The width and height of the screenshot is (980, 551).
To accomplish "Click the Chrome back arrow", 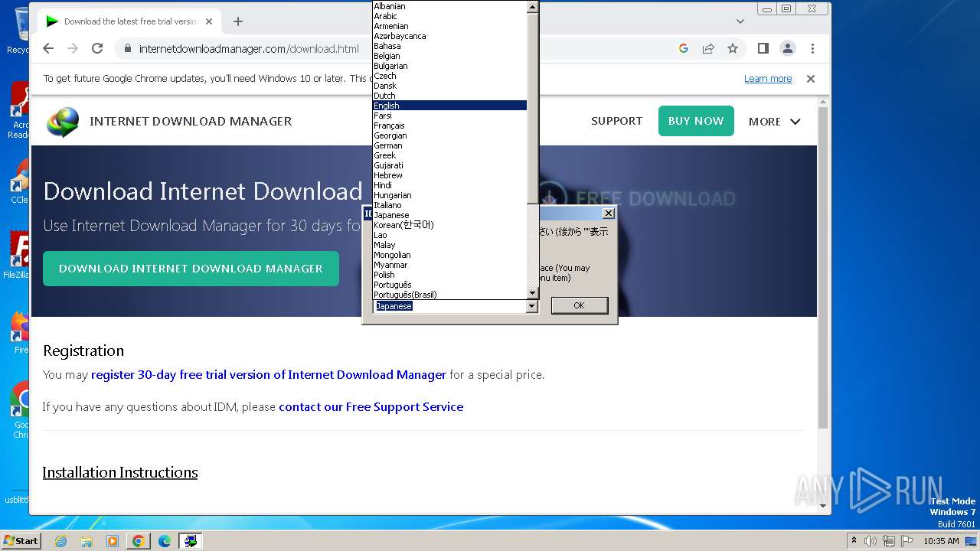I will pyautogui.click(x=48, y=48).
